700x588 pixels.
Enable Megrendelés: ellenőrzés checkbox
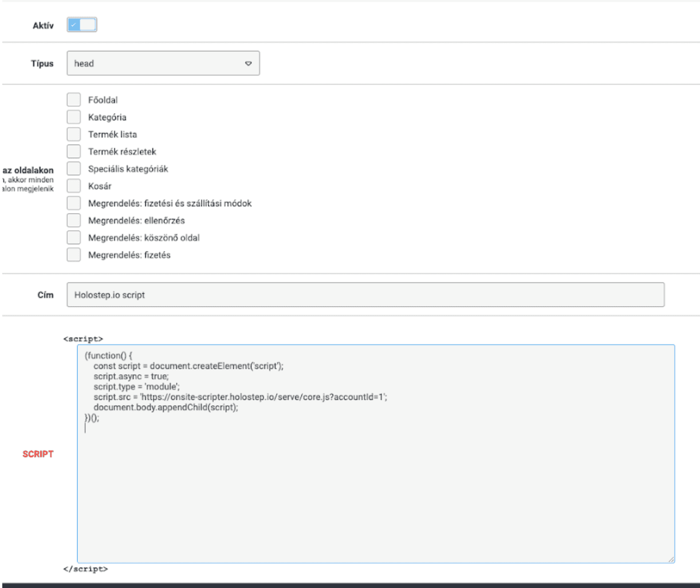point(74,220)
